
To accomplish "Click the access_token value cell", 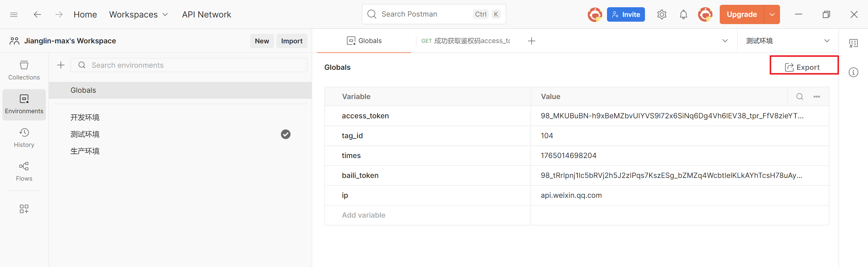I will (680, 116).
